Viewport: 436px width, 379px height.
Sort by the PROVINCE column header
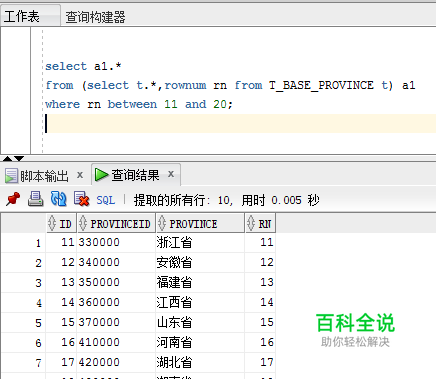200,223
